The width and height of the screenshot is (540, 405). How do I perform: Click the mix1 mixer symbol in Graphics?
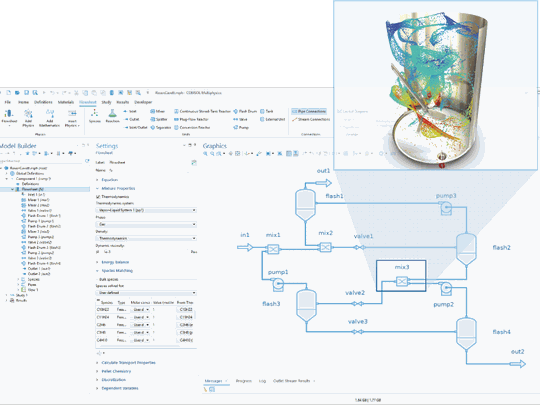273,249
